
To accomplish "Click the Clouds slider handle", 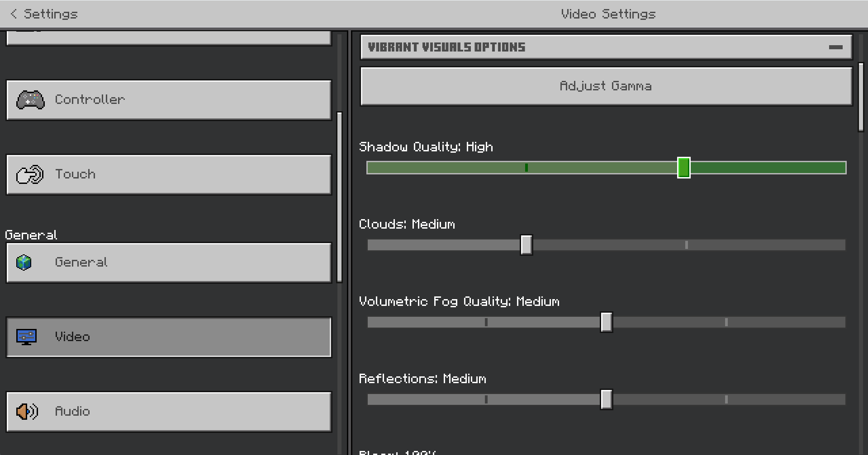I will [526, 245].
